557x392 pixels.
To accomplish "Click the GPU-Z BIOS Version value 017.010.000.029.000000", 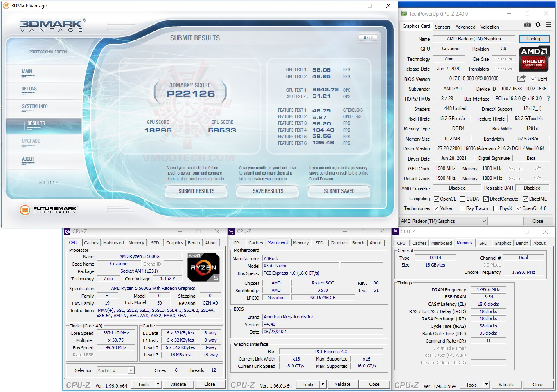I will (x=474, y=78).
